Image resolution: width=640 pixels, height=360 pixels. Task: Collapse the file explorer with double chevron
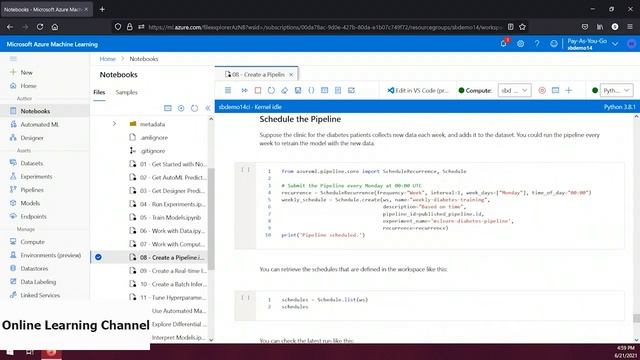coord(207,108)
